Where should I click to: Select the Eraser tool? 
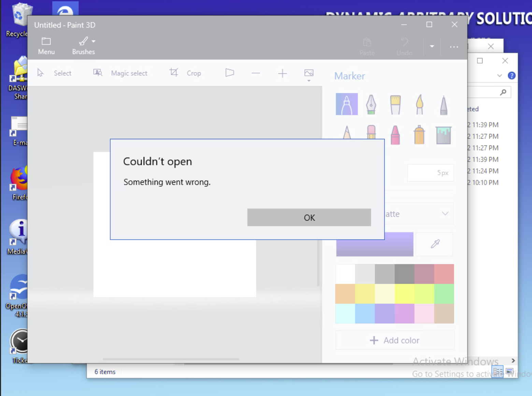371,132
